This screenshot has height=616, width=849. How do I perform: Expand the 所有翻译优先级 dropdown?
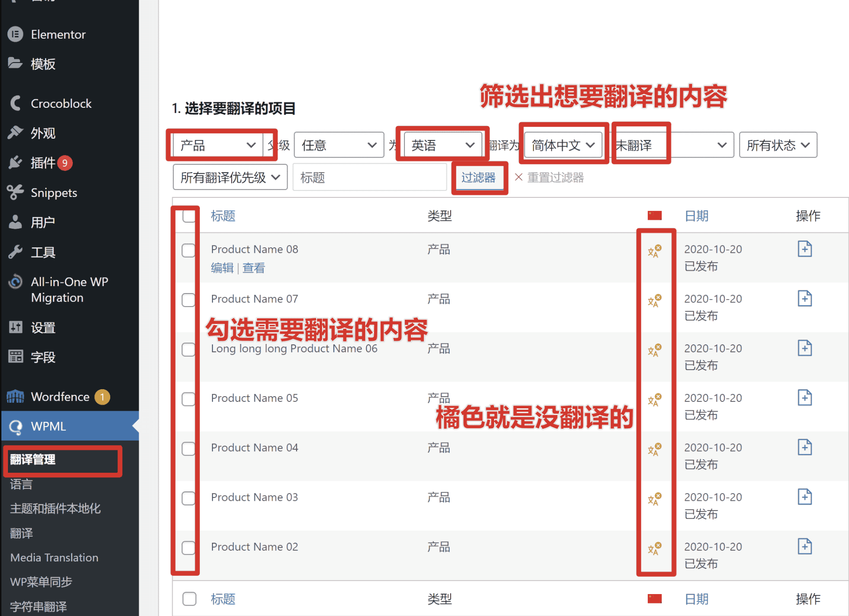(229, 177)
